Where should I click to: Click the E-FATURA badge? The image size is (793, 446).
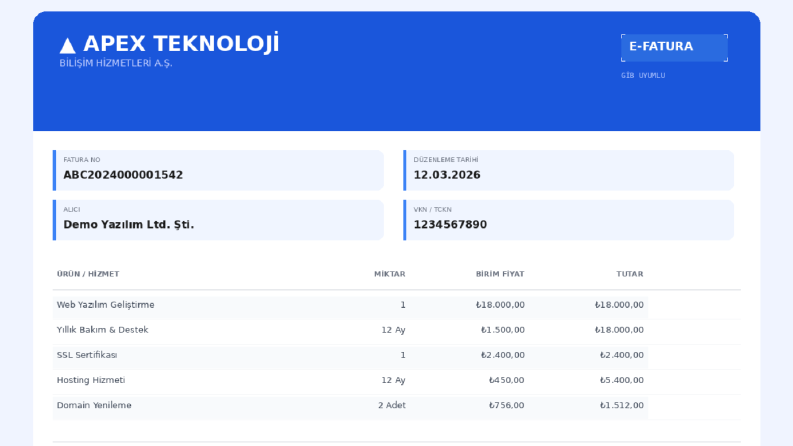(674, 48)
